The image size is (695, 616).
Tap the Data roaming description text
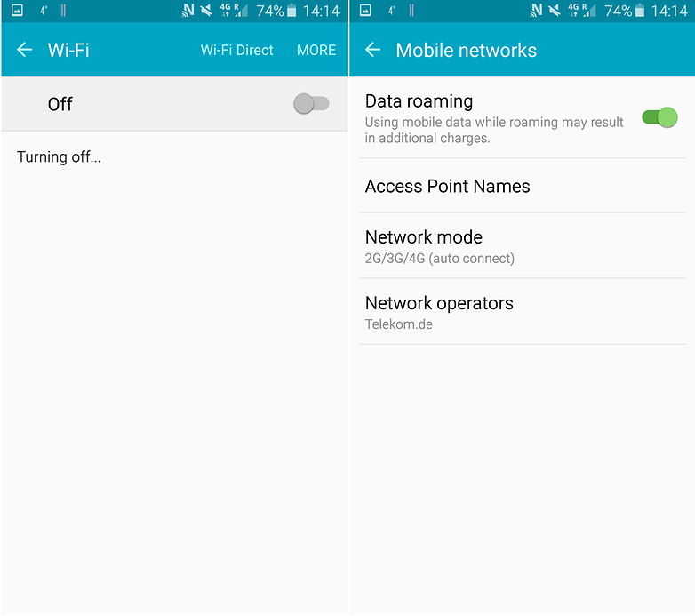point(494,130)
